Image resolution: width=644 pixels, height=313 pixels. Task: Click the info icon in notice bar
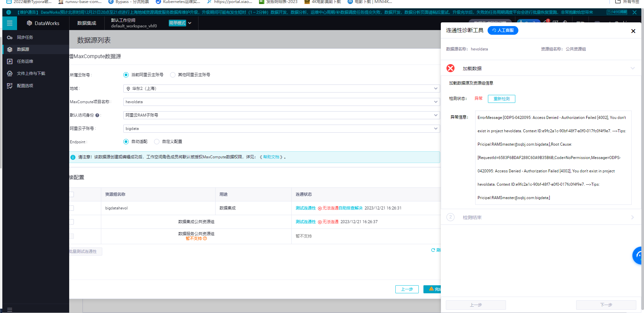[x=73, y=157]
